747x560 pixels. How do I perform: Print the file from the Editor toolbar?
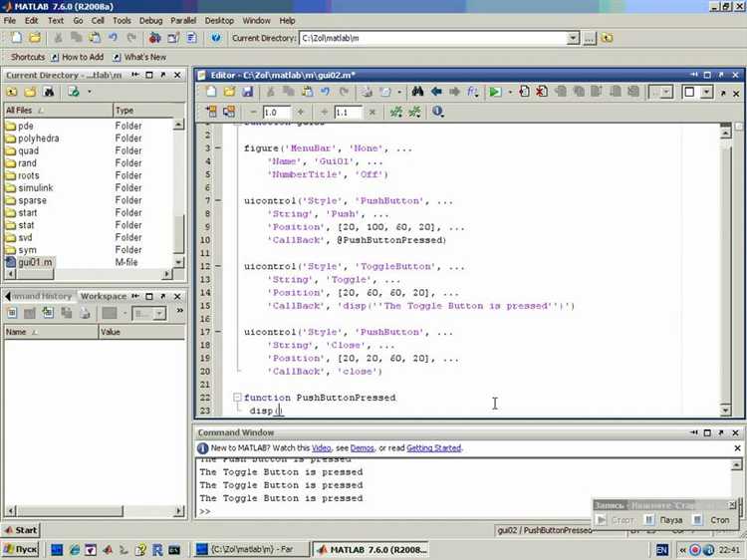(367, 92)
